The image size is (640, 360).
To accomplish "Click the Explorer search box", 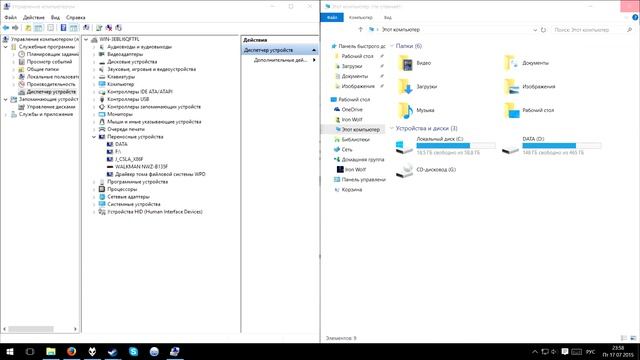I will [593, 30].
